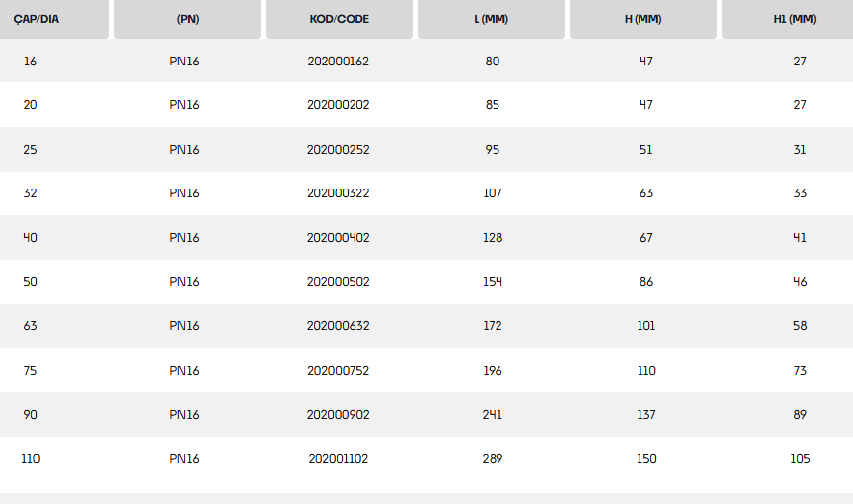Click the L value 289
This screenshot has width=853, height=504.
[493, 459]
